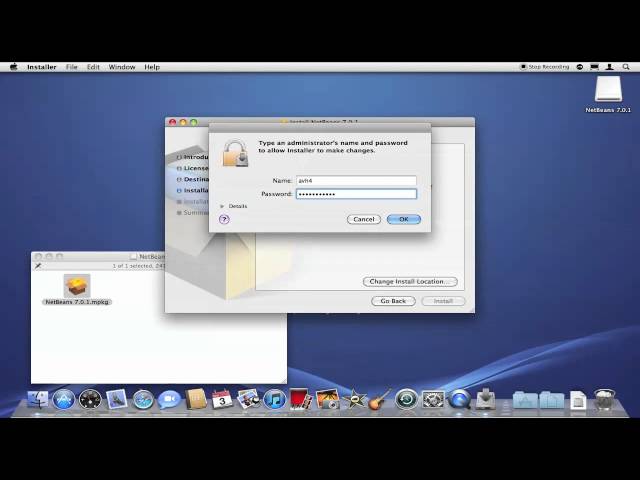Open the Edit menu
This screenshot has width=640, height=480.
[x=93, y=67]
